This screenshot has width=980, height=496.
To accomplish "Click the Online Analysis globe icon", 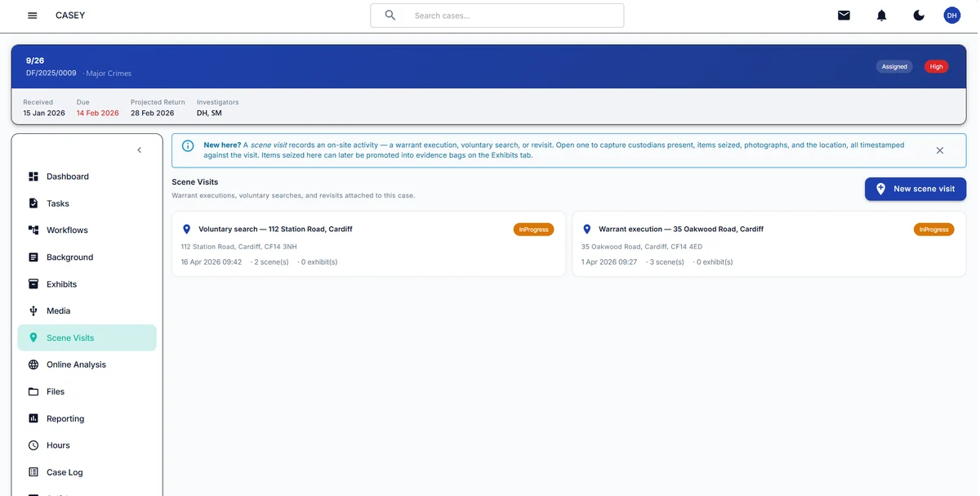I will click(x=33, y=364).
